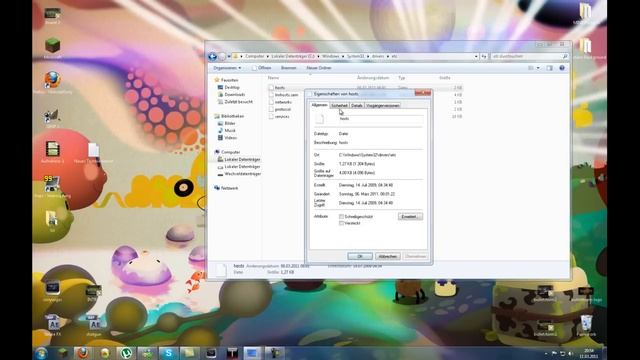Viewport: 640px width, 360px height.
Task: Click the Abbrechen button
Action: point(387,256)
